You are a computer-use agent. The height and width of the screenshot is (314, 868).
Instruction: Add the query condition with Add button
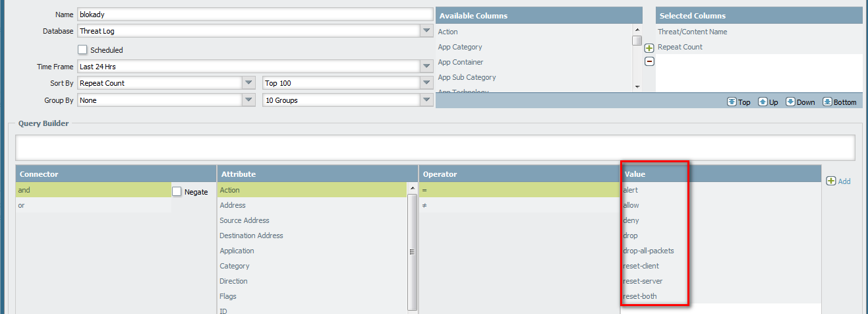tap(838, 181)
